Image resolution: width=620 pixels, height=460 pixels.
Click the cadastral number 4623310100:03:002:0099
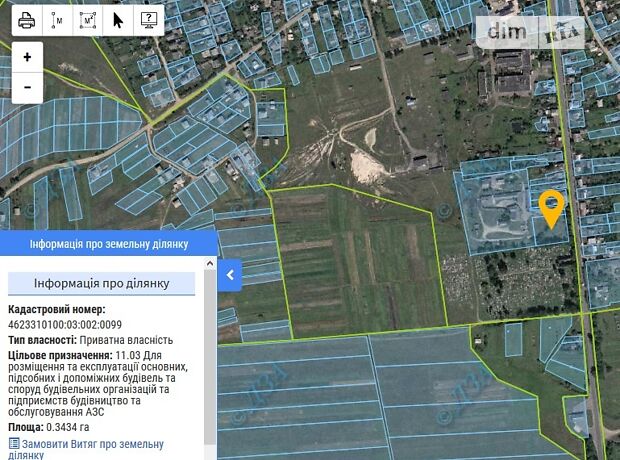click(x=65, y=325)
